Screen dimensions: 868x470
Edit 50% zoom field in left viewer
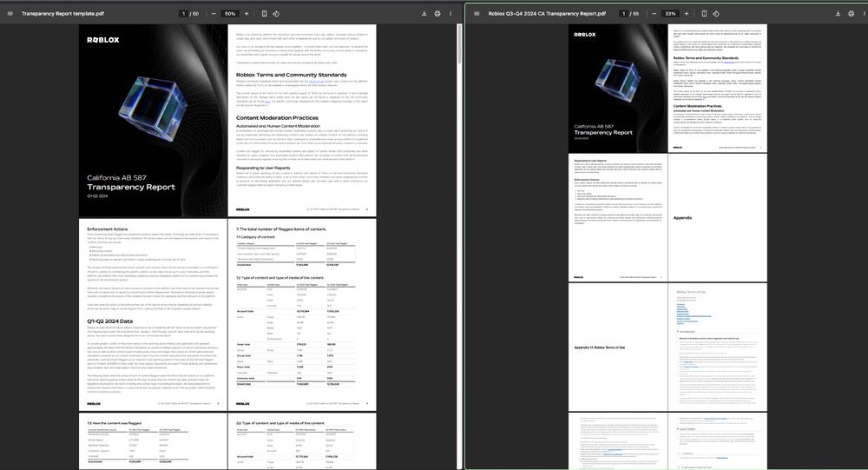[230, 13]
